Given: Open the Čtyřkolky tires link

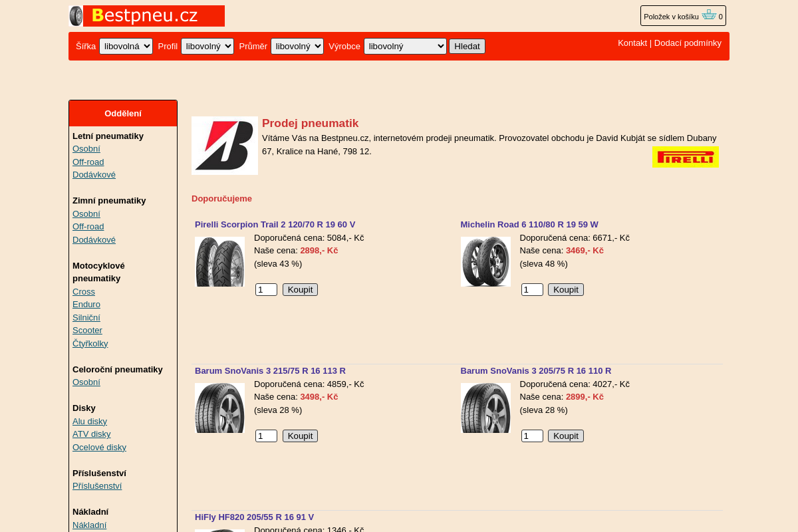Looking at the screenshot, I should pyautogui.click(x=90, y=343).
